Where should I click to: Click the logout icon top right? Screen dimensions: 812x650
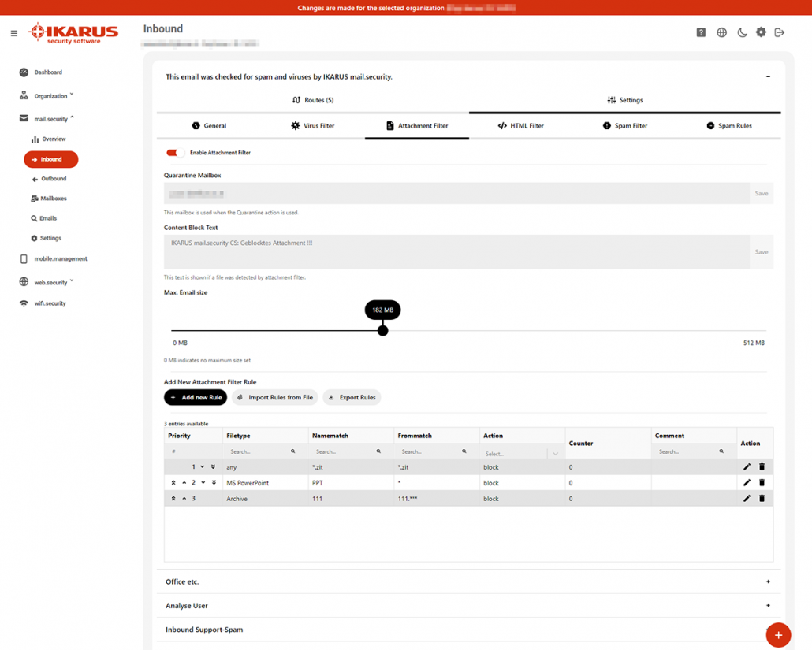point(780,32)
